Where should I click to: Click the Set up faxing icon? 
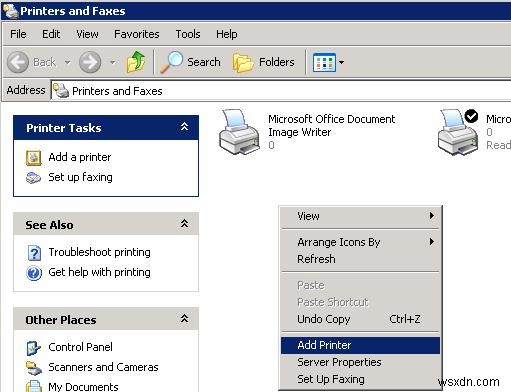[x=33, y=178]
